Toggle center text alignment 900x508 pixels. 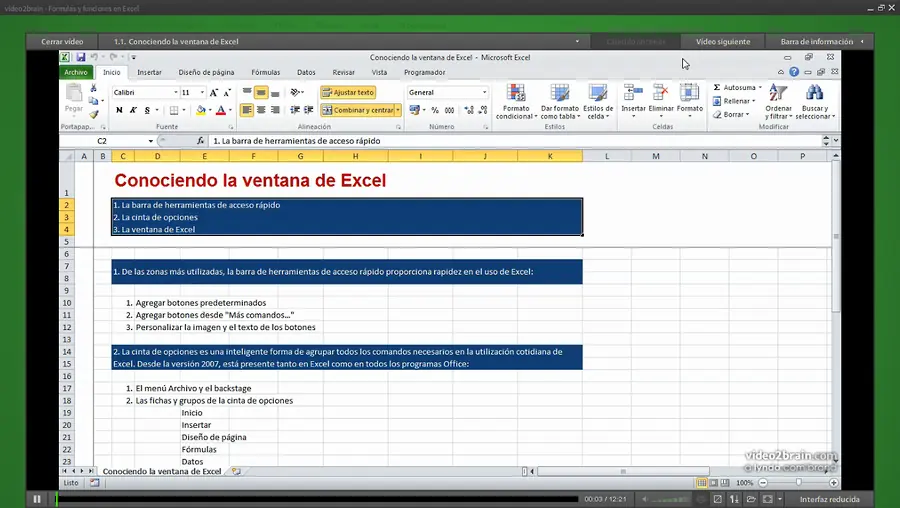261,110
